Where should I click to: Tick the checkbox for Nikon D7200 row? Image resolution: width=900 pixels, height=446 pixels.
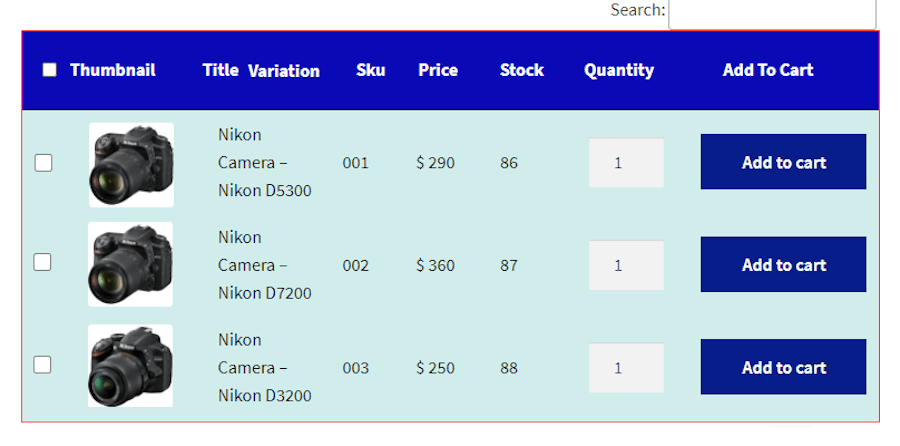[43, 262]
